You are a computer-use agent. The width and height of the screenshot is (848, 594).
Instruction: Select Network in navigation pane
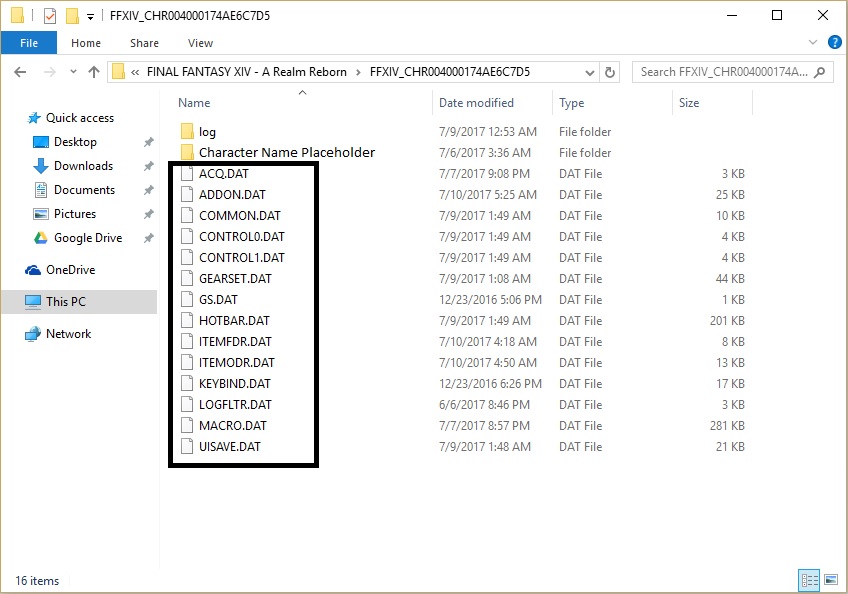pos(68,334)
